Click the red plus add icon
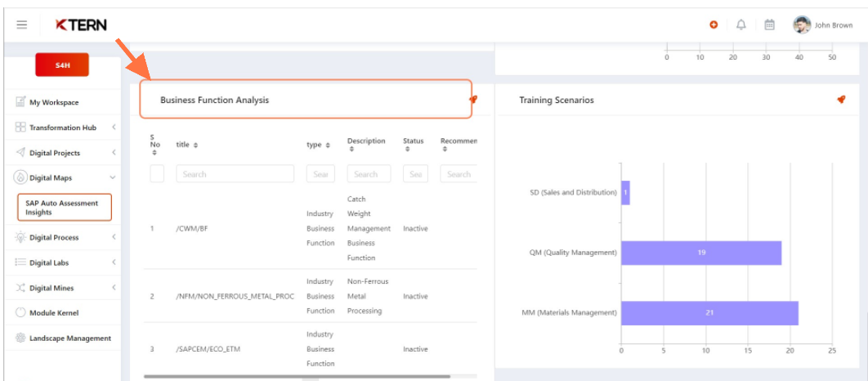The height and width of the screenshot is (381, 868). (714, 25)
